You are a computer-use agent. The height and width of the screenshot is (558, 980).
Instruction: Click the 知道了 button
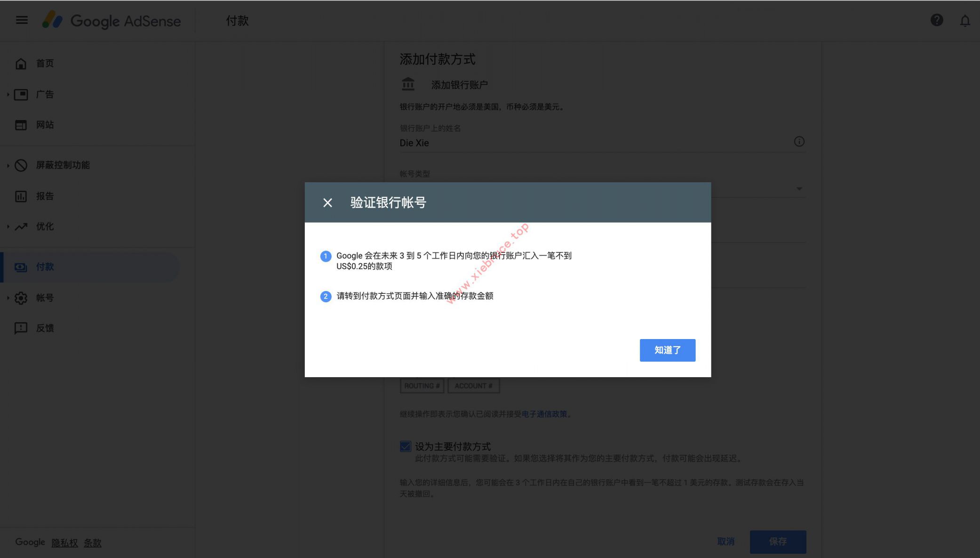[x=667, y=350]
